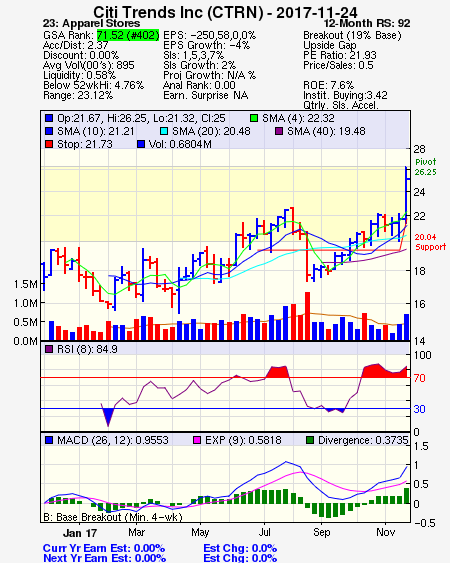Click the '23: Apparel Stores' industry label
This screenshot has width=450, height=563.
point(91,23)
